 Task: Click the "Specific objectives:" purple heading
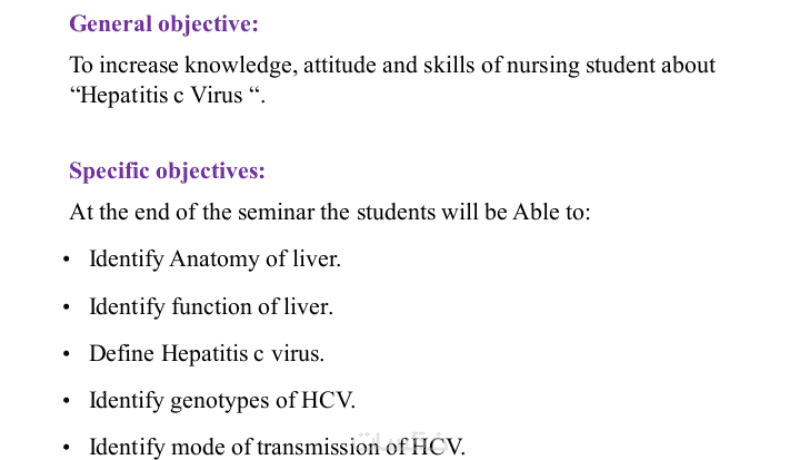pyautogui.click(x=167, y=171)
